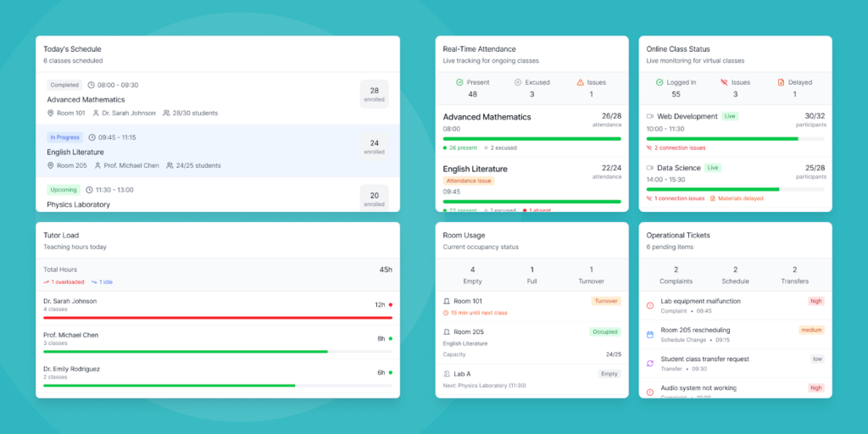Click the Present checkmark icon in Real-Time Attendance
The width and height of the screenshot is (868, 434).
459,82
